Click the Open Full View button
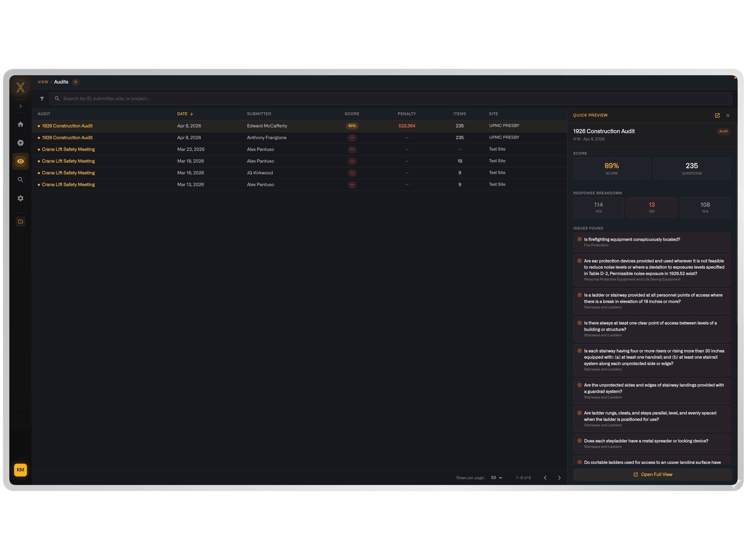The image size is (747, 560). click(x=652, y=475)
